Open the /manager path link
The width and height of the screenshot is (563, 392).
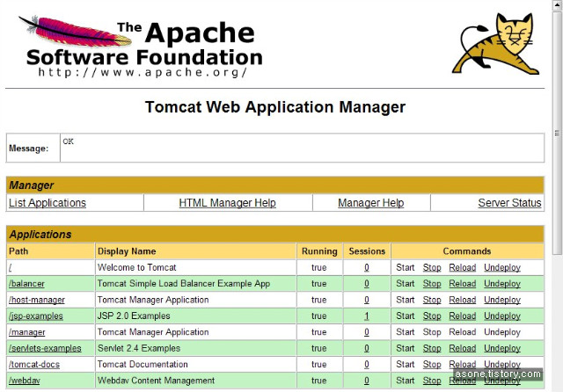pyautogui.click(x=27, y=332)
